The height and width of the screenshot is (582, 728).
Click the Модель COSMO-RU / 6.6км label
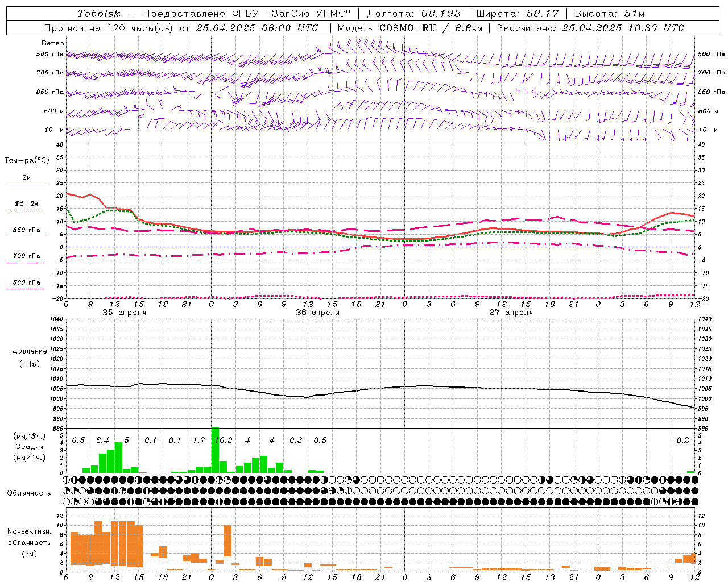click(410, 28)
